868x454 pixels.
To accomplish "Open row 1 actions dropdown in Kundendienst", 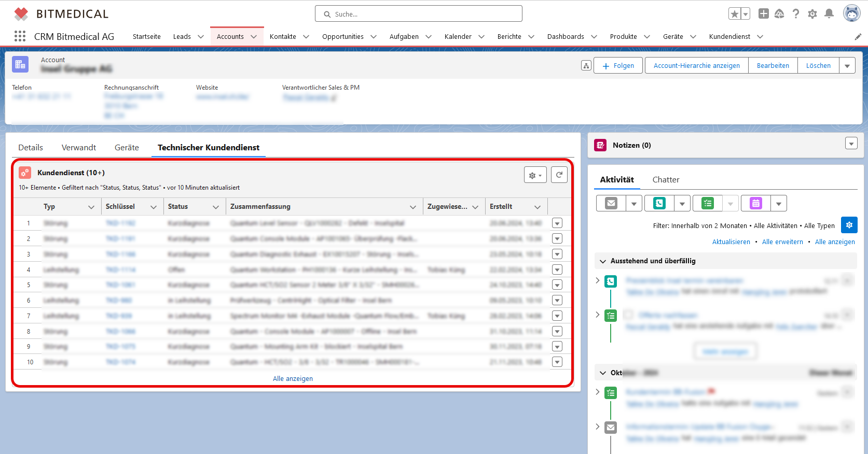I will 557,223.
